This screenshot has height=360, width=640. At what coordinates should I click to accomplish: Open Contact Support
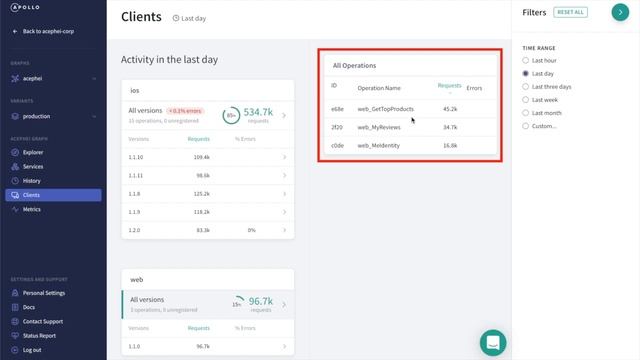pos(43,322)
